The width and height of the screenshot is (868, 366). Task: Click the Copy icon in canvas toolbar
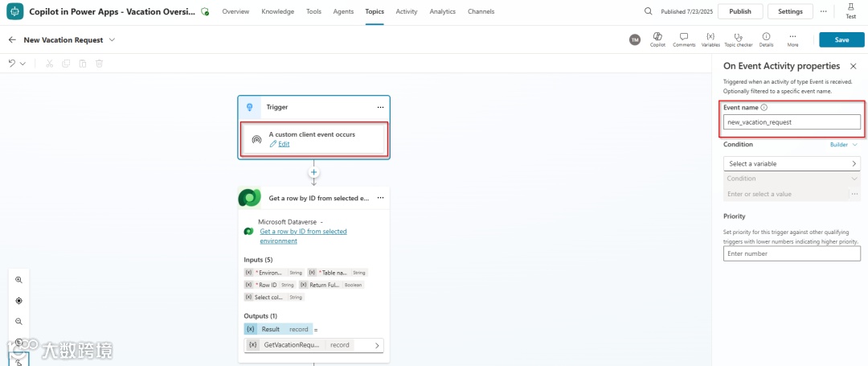[66, 64]
